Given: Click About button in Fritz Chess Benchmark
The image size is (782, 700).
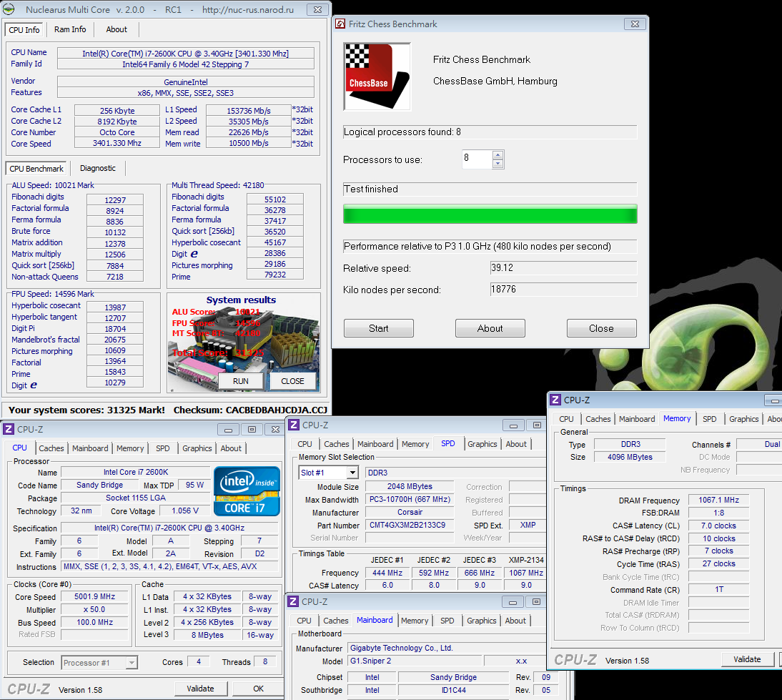Looking at the screenshot, I should pyautogui.click(x=490, y=328).
